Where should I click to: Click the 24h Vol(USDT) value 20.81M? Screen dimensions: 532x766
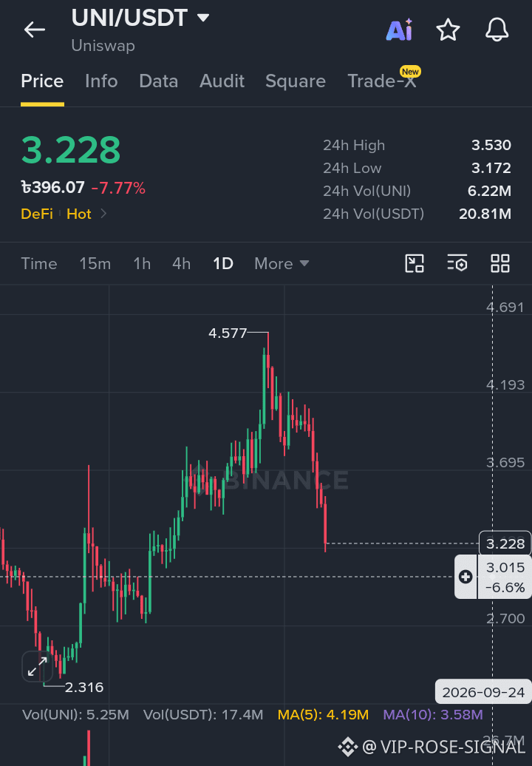(x=485, y=214)
